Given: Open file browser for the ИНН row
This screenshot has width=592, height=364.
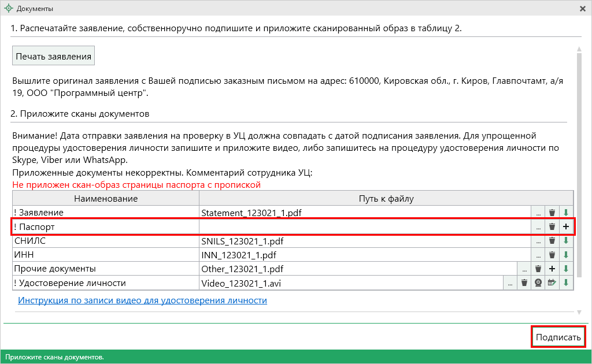Looking at the screenshot, I should pyautogui.click(x=538, y=255).
